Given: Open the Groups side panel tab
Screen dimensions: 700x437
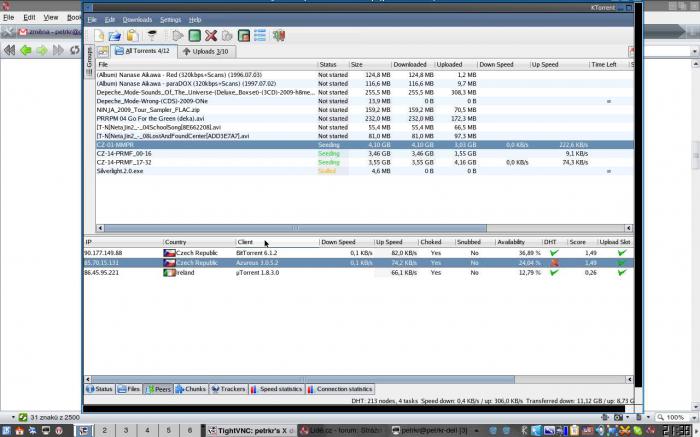Looking at the screenshot, I should pyautogui.click(x=89, y=60).
